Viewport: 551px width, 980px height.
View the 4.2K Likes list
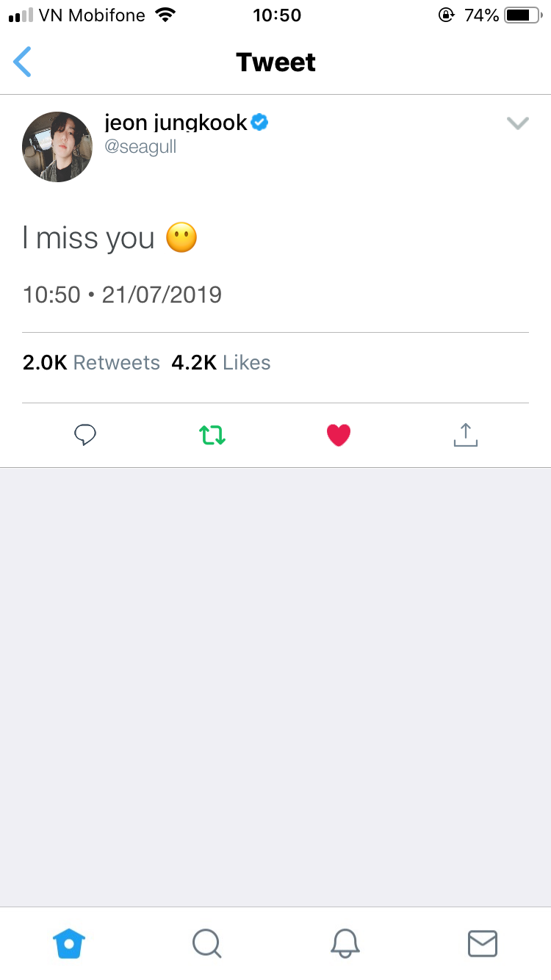[221, 363]
